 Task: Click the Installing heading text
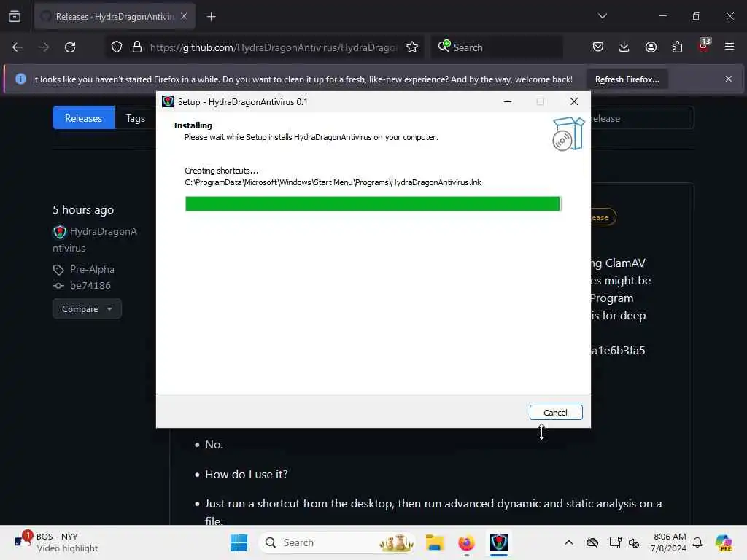point(193,125)
